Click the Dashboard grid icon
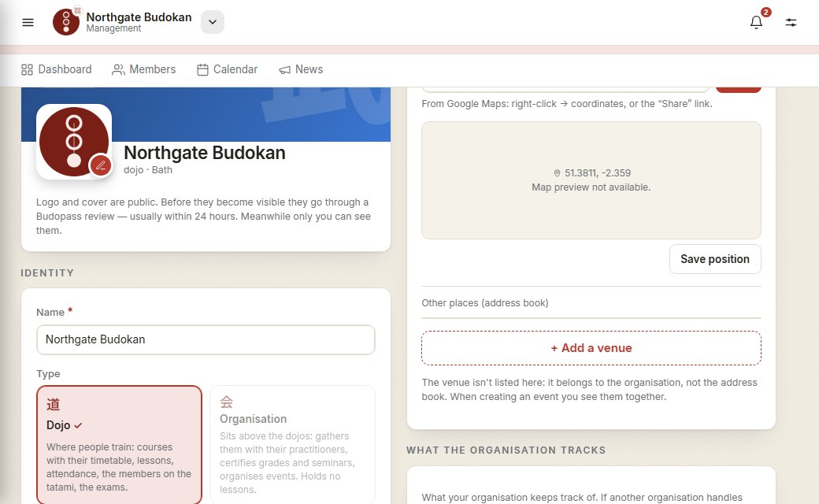The width and height of the screenshot is (819, 504). coord(27,69)
